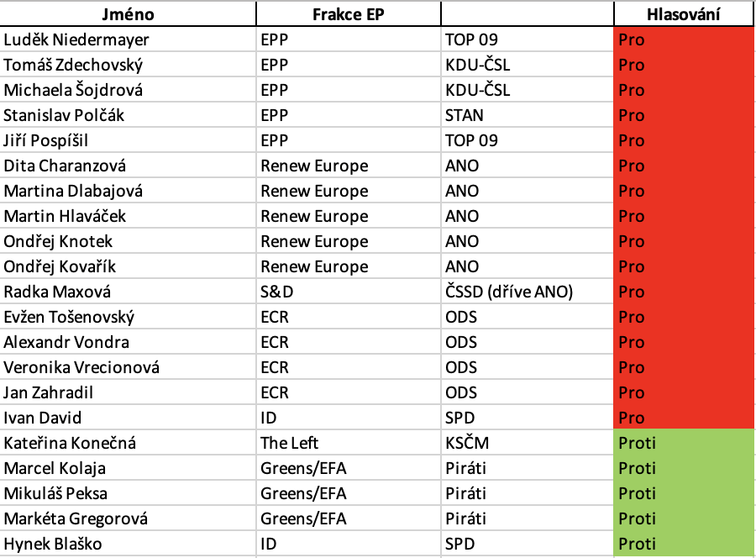756x558 pixels.
Task: Select the cell containing Tomáš Zdechovský
Action: [128, 65]
